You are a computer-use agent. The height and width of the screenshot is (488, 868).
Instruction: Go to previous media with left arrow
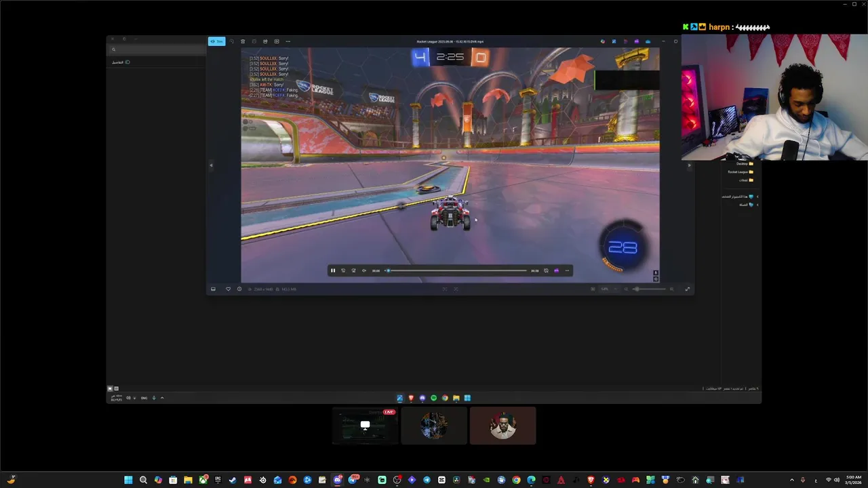pyautogui.click(x=211, y=165)
